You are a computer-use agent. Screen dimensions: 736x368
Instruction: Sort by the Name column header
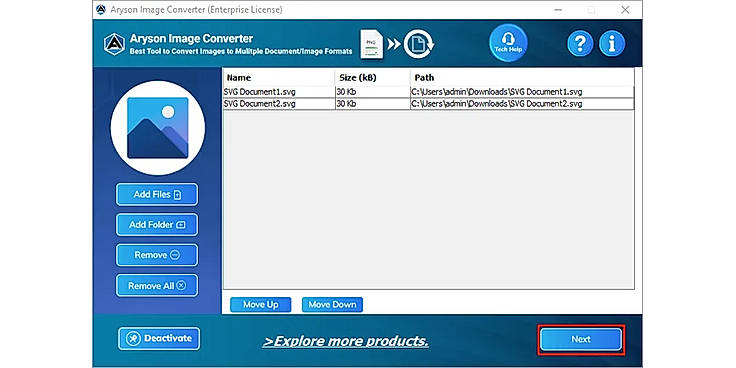pos(279,77)
